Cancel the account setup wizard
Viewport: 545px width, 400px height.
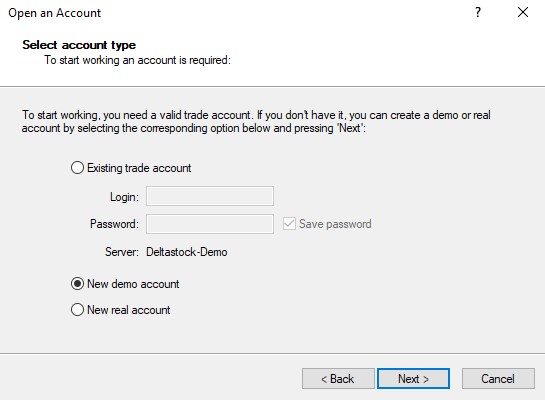coord(498,378)
